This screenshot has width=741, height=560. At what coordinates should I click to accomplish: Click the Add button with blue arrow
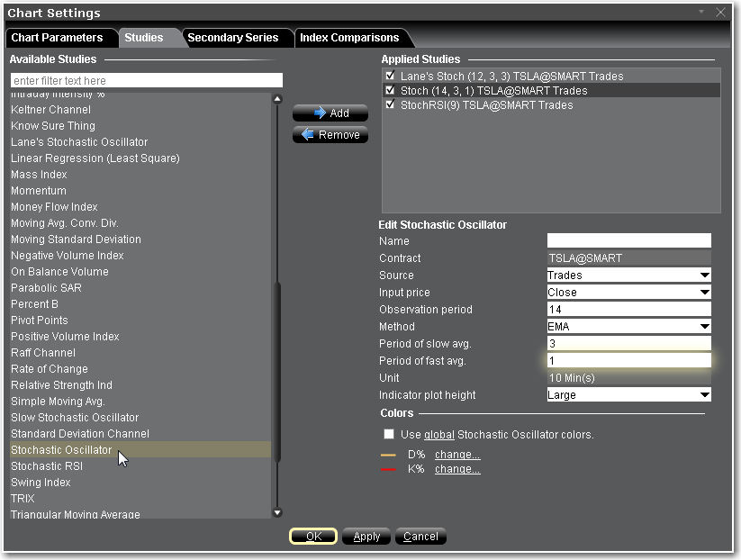[x=330, y=113]
